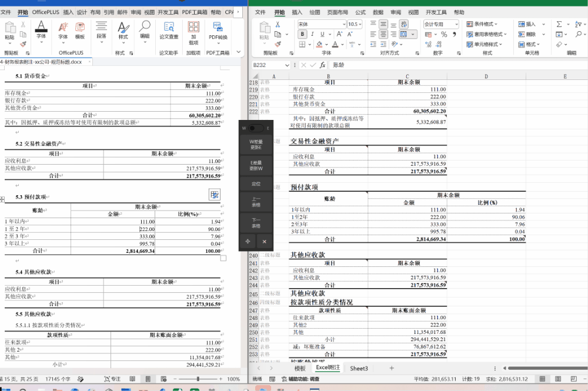Open the Excel 页面布局 tab
588x391 pixels.
click(x=338, y=12)
